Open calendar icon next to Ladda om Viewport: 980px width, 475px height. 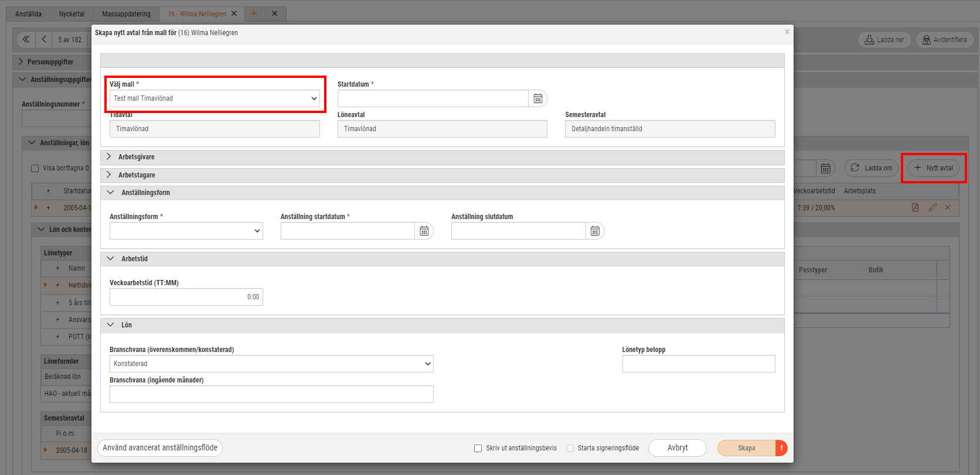click(825, 168)
